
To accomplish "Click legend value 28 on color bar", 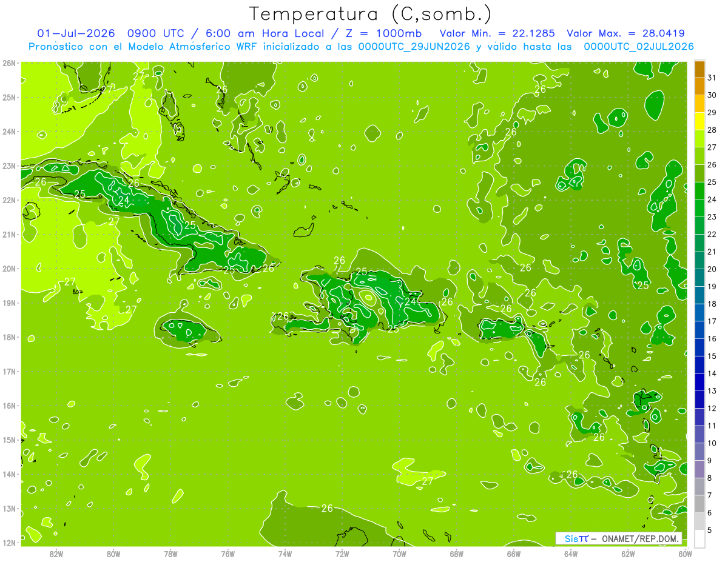I will tap(712, 130).
